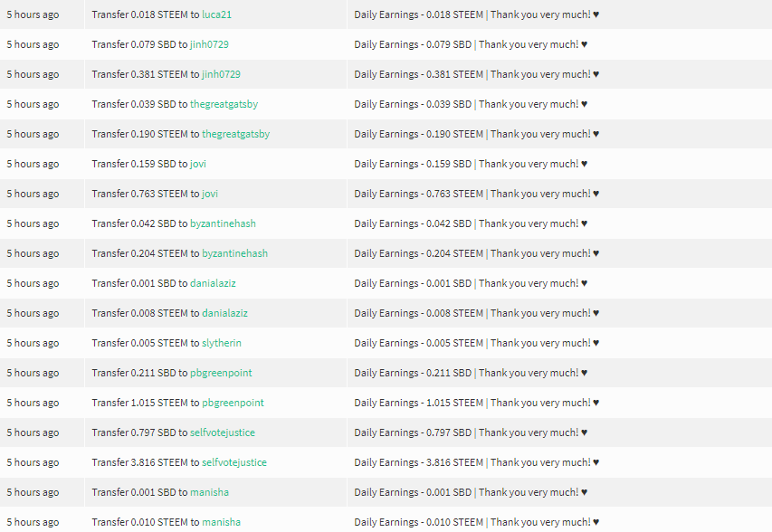Click '5 hours ago' beside Transfer 0.763 STEEM

33,194
